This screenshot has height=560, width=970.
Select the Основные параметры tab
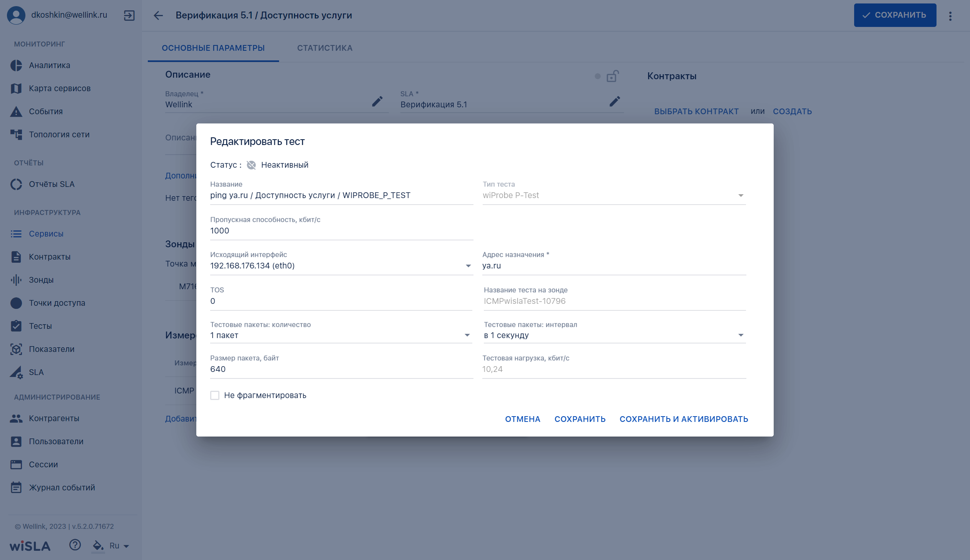click(x=213, y=48)
